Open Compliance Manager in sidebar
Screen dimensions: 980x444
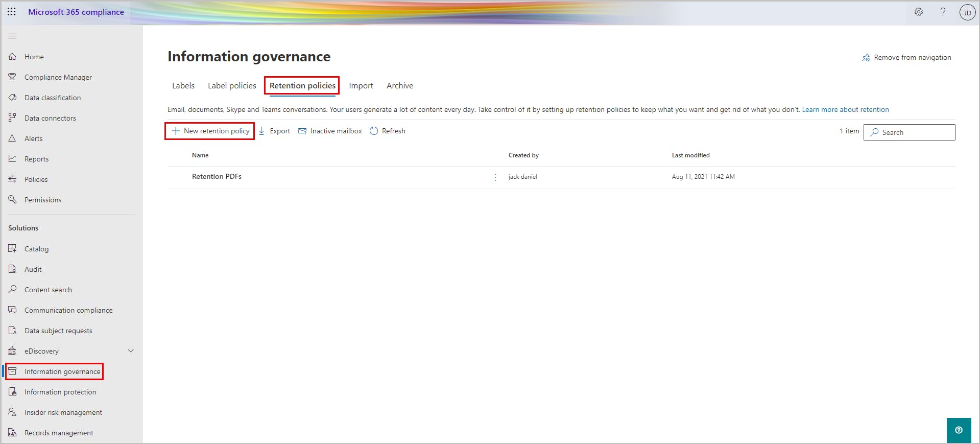coord(58,77)
